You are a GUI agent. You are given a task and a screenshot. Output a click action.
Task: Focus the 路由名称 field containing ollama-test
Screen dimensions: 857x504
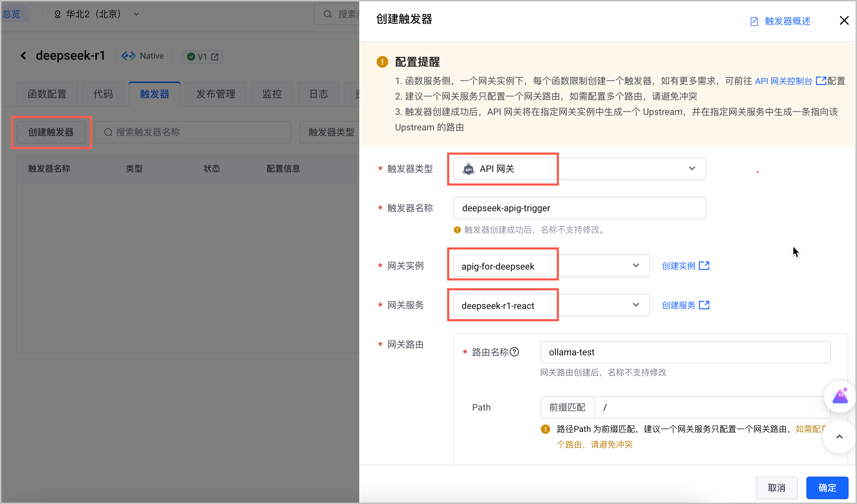[685, 352]
